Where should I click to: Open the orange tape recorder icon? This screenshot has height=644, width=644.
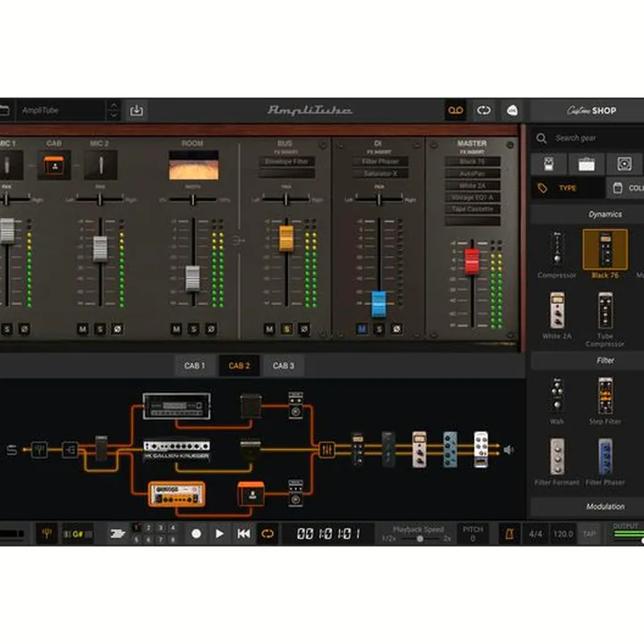point(455,111)
